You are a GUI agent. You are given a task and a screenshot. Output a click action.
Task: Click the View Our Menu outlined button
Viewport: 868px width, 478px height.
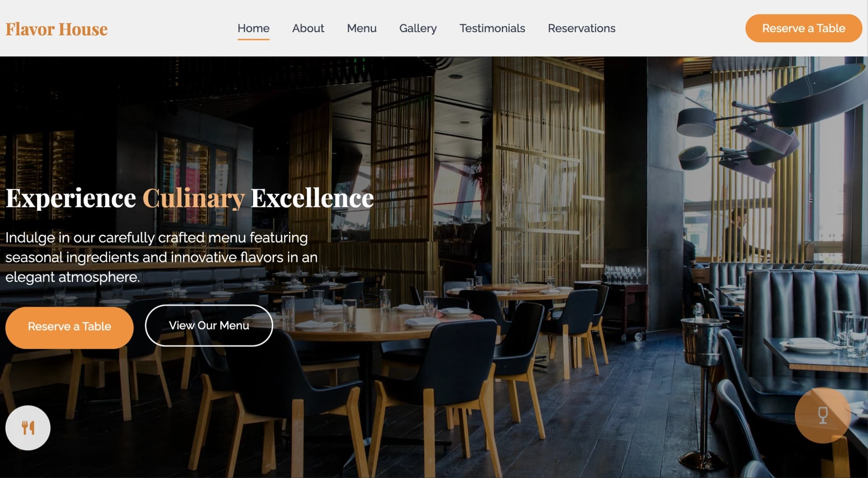click(x=209, y=325)
